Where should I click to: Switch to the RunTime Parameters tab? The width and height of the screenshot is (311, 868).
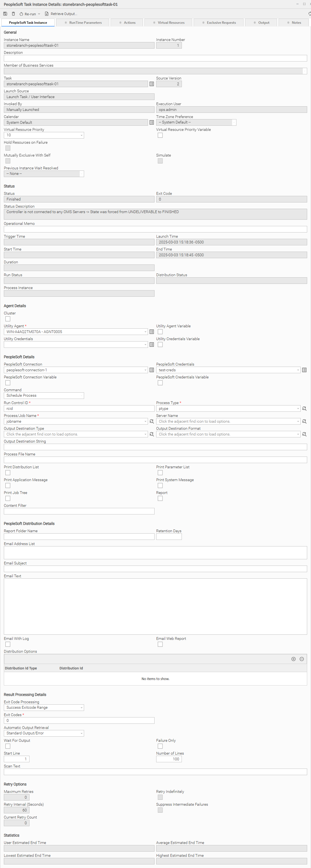pos(83,23)
